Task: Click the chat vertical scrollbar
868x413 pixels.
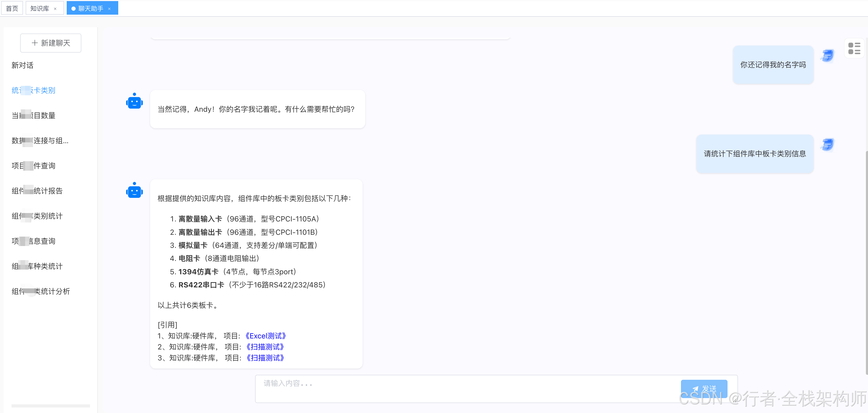Action: 866,263
